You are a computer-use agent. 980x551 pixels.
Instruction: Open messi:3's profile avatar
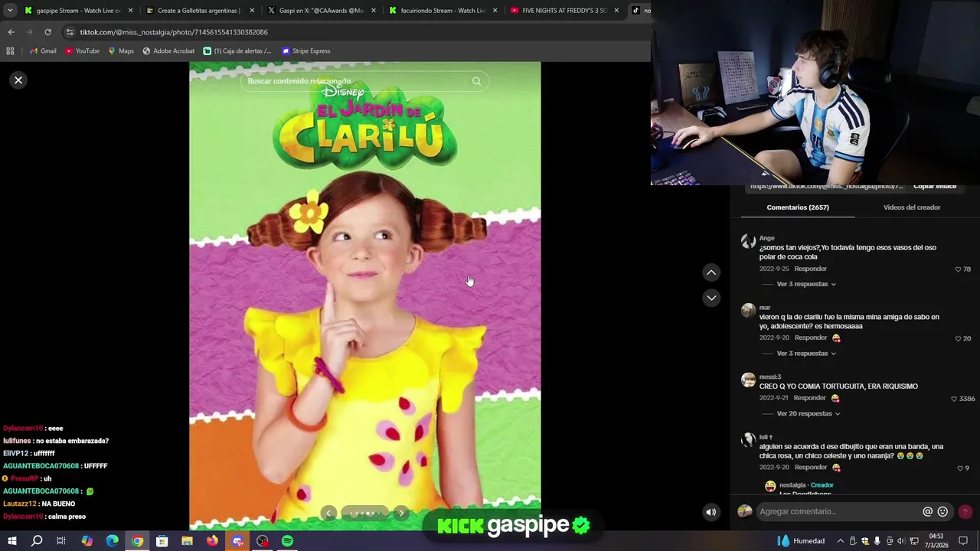point(748,380)
